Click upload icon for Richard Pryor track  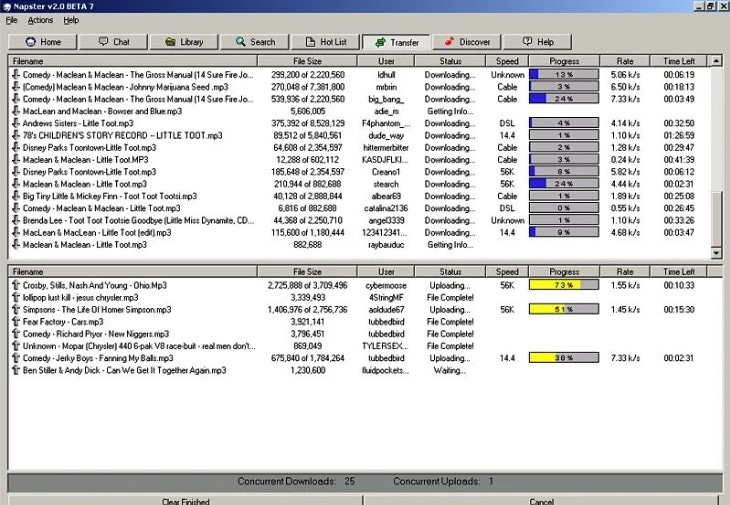16,333
